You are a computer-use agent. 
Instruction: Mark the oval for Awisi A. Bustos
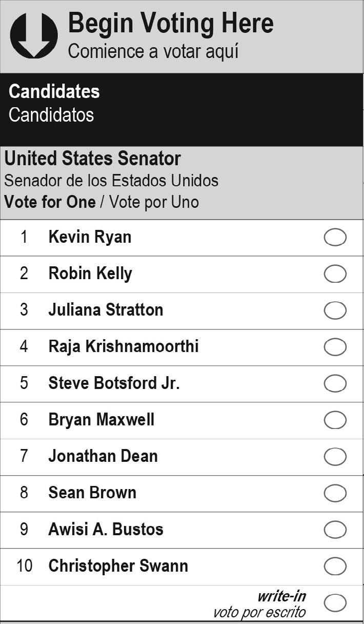click(x=335, y=530)
